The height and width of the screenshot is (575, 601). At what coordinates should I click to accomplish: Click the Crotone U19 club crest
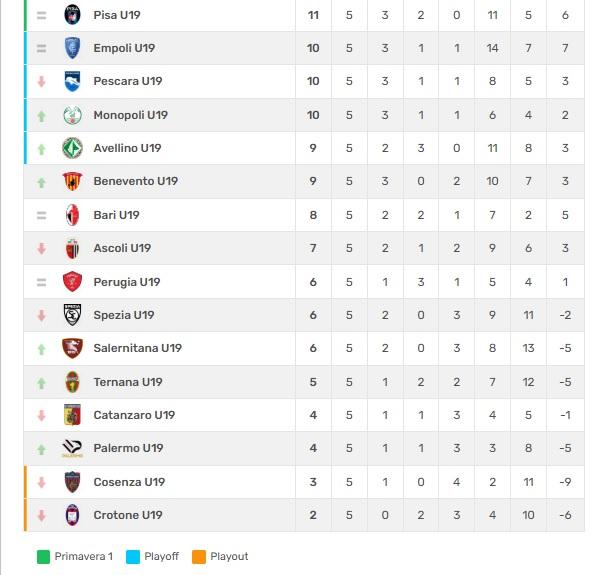click(x=72, y=515)
